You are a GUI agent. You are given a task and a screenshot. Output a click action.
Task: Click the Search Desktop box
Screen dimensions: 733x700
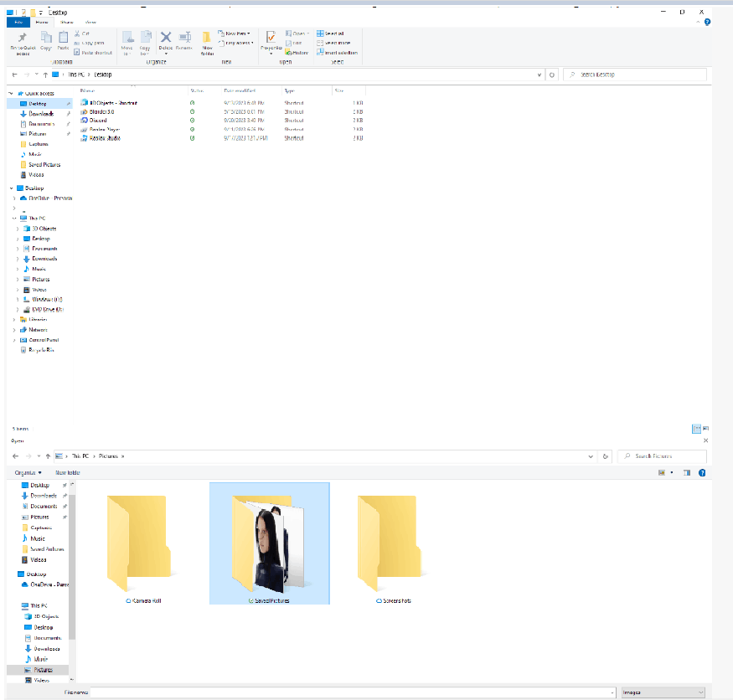[x=635, y=75]
